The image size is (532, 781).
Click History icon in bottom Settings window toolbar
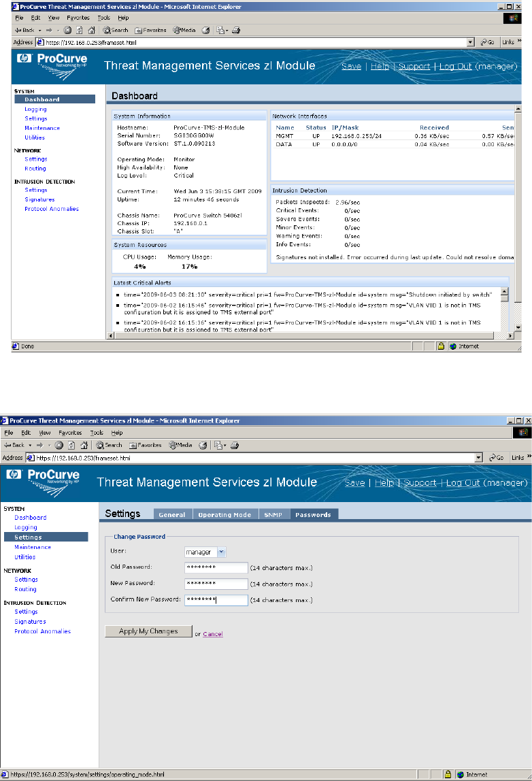(203, 446)
